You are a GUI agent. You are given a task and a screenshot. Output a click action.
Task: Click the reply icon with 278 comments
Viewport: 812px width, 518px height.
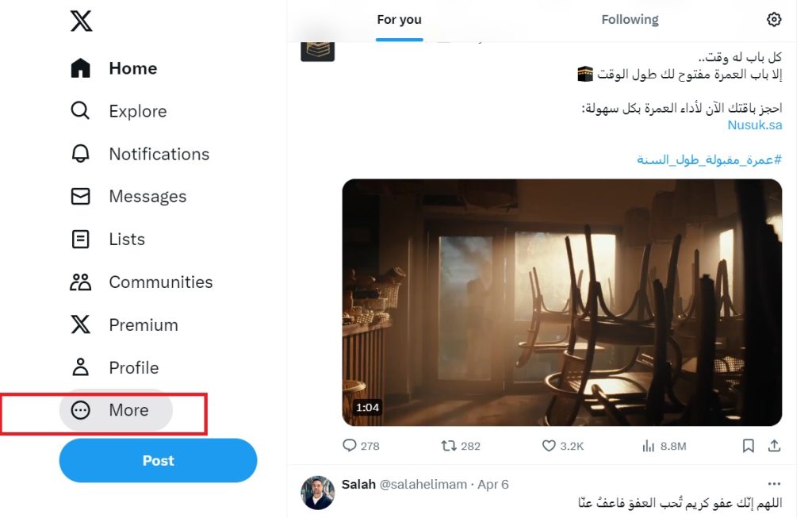(350, 446)
